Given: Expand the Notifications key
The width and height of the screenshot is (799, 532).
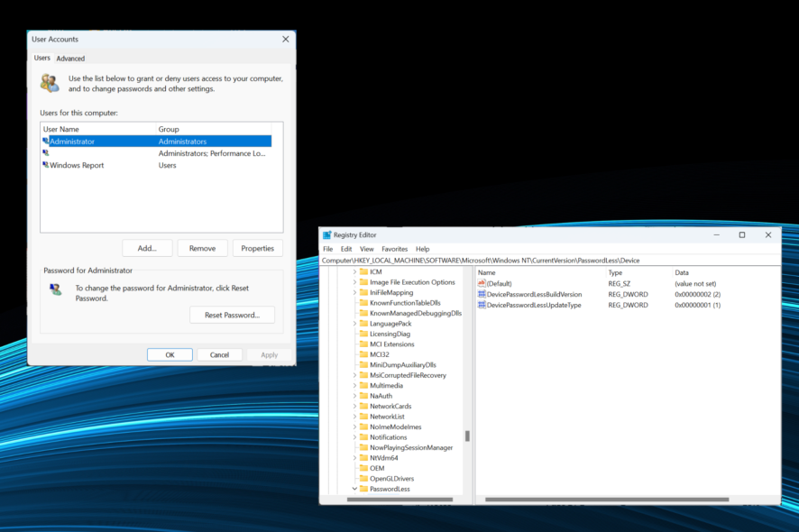Looking at the screenshot, I should click(x=354, y=437).
